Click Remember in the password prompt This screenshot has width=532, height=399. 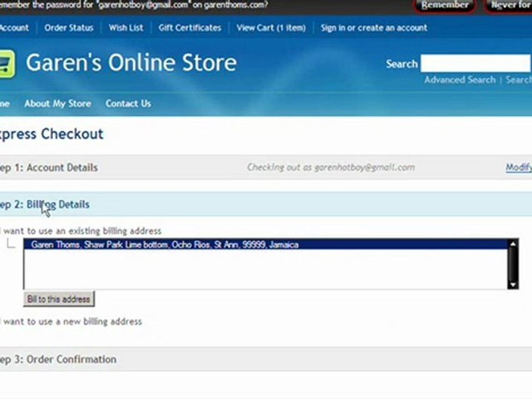445,6
